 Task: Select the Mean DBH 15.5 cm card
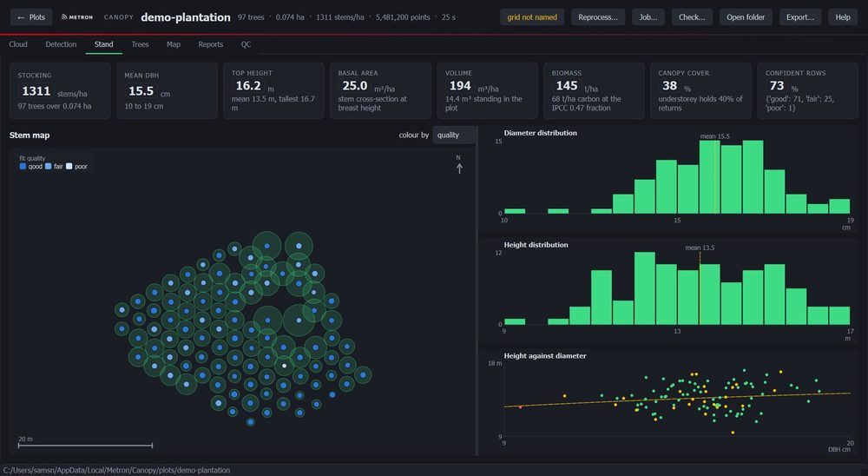(x=167, y=90)
